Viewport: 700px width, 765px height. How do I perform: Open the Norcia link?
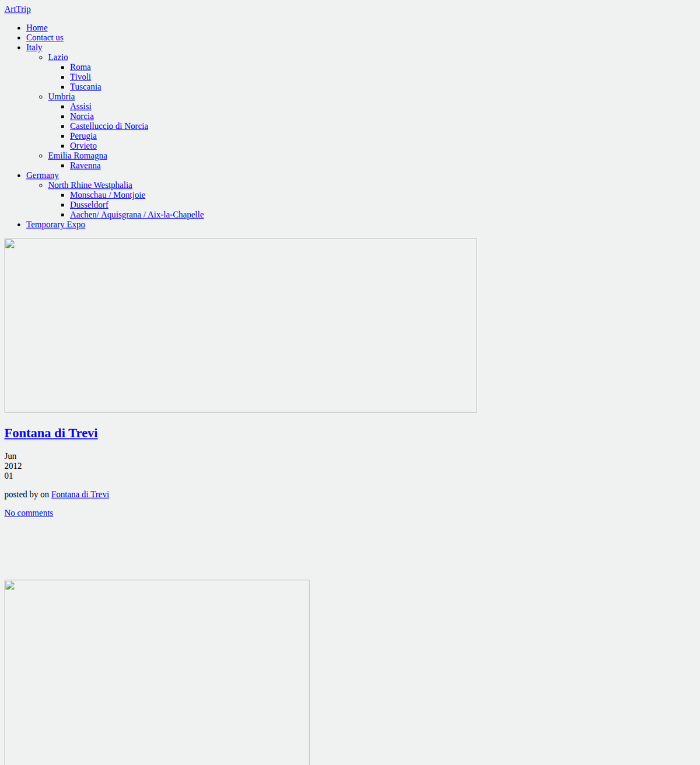[82, 117]
